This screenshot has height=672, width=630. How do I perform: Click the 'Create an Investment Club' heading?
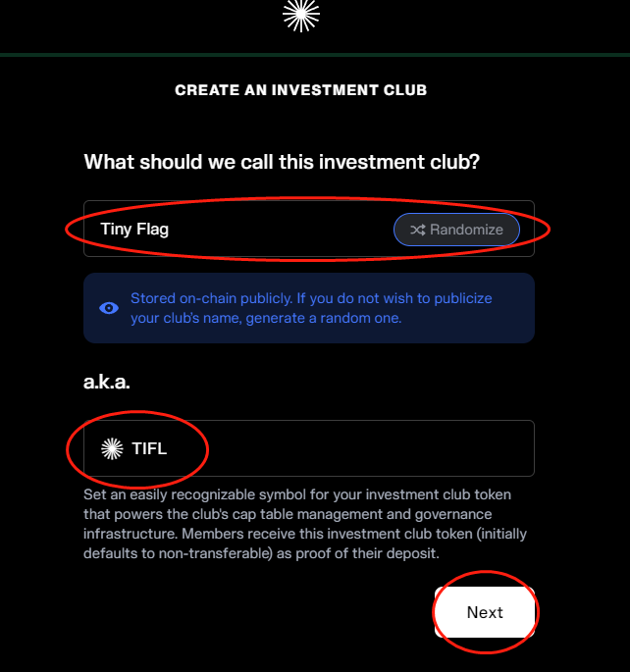click(300, 90)
